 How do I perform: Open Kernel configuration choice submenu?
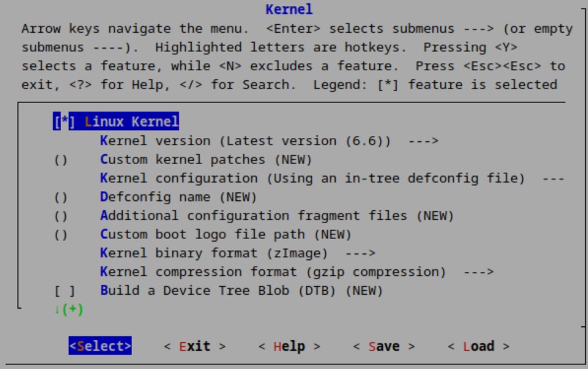click(312, 179)
